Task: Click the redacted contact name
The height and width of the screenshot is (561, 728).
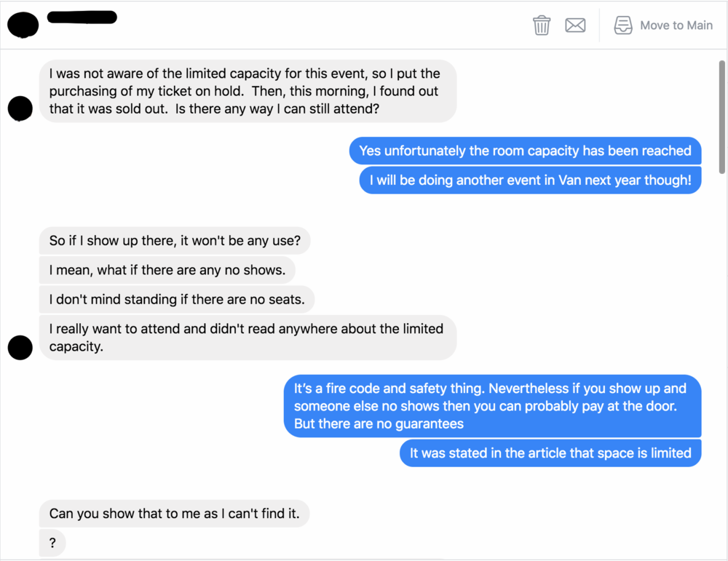Action: pos(82,17)
